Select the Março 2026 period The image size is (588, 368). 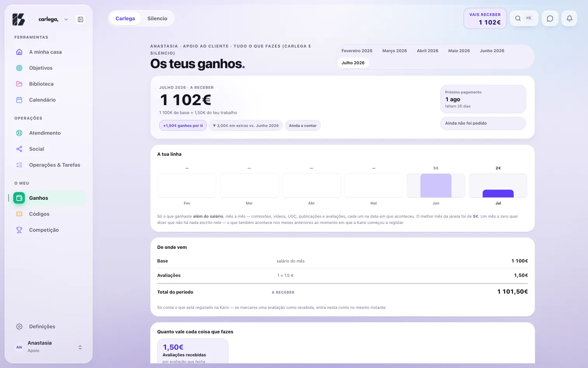[x=394, y=51]
